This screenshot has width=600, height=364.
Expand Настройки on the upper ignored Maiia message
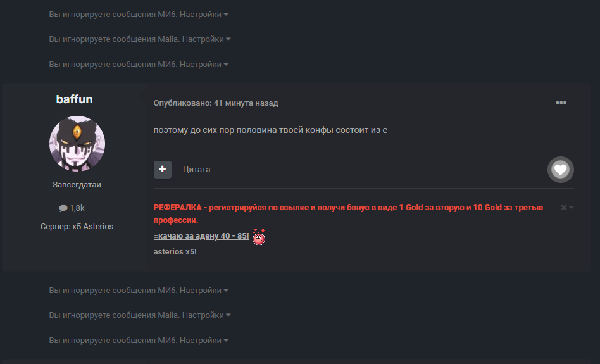[x=206, y=39]
